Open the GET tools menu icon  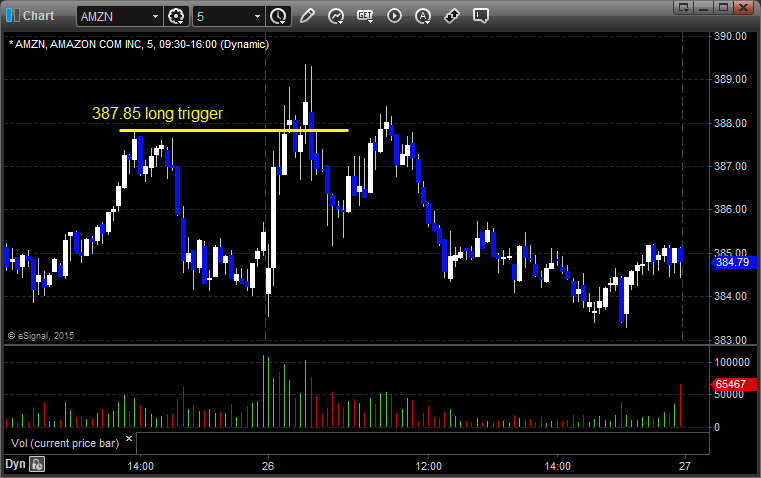[365, 16]
